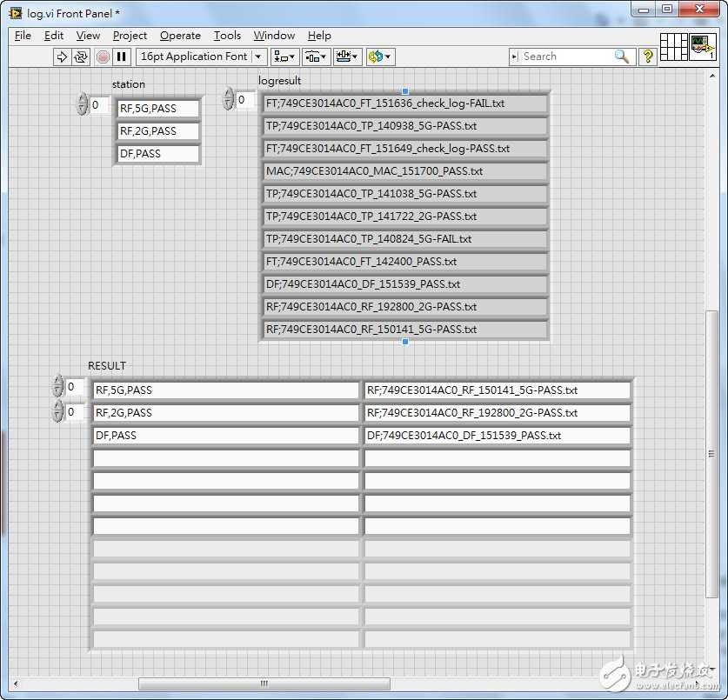The height and width of the screenshot is (700, 728).
Task: Click the scroll left arrow
Action: (16, 683)
